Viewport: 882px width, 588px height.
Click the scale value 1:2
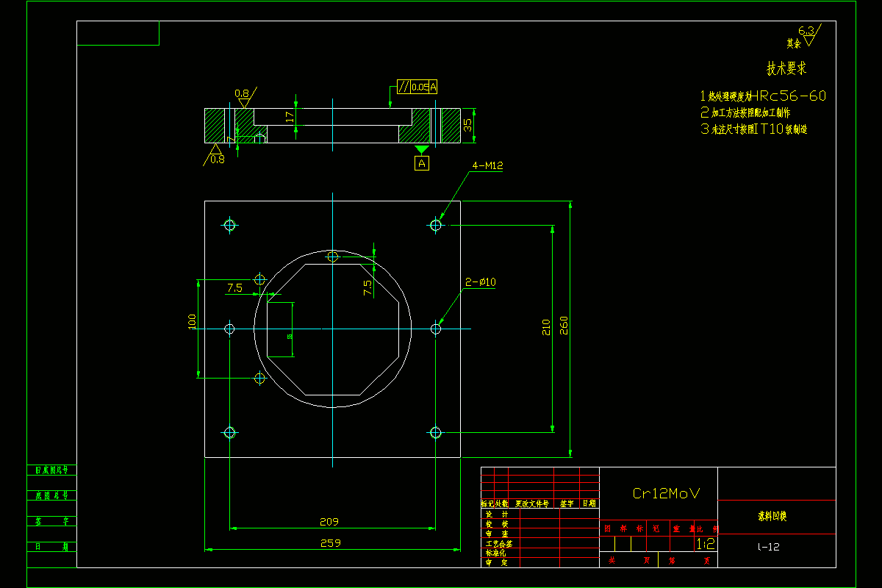click(x=706, y=544)
